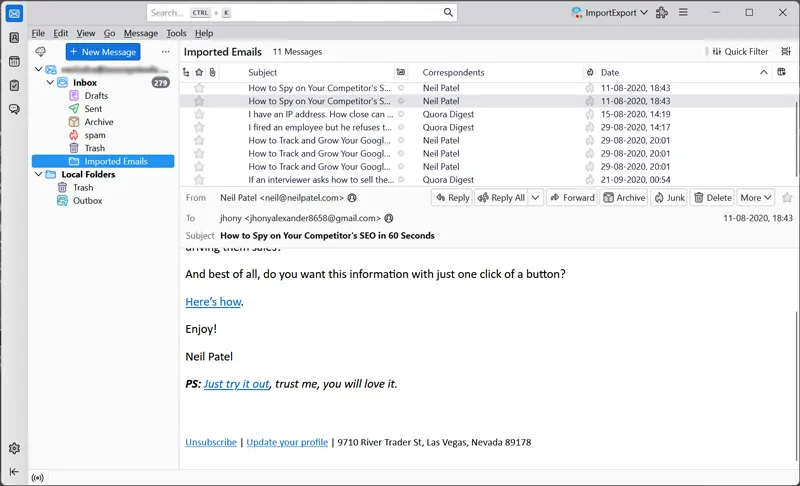Click the 'Just try it out' link
This screenshot has width=800, height=486.
[237, 384]
